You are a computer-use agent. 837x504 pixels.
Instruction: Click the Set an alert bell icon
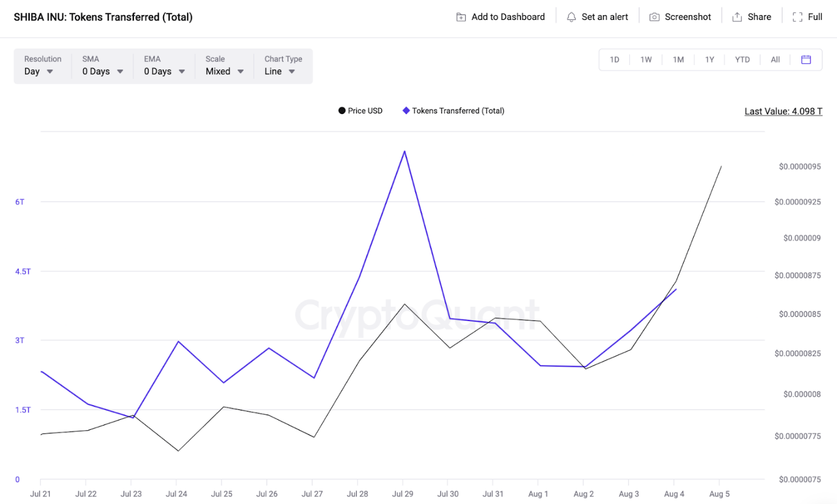point(571,17)
